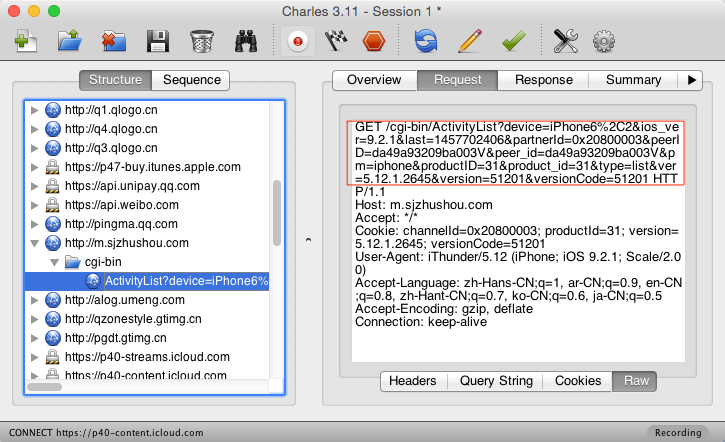This screenshot has height=442, width=725.
Task: Expand https://api.weibo.com node
Action: pyautogui.click(x=34, y=205)
